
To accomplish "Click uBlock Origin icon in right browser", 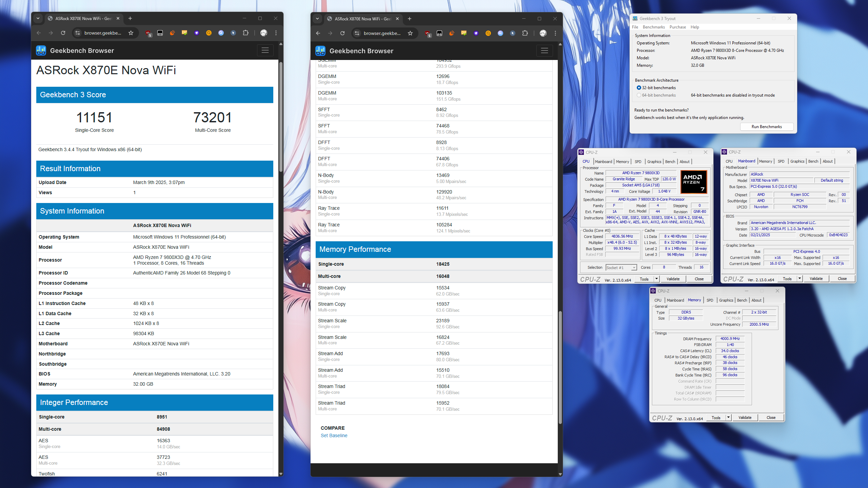I will [428, 33].
